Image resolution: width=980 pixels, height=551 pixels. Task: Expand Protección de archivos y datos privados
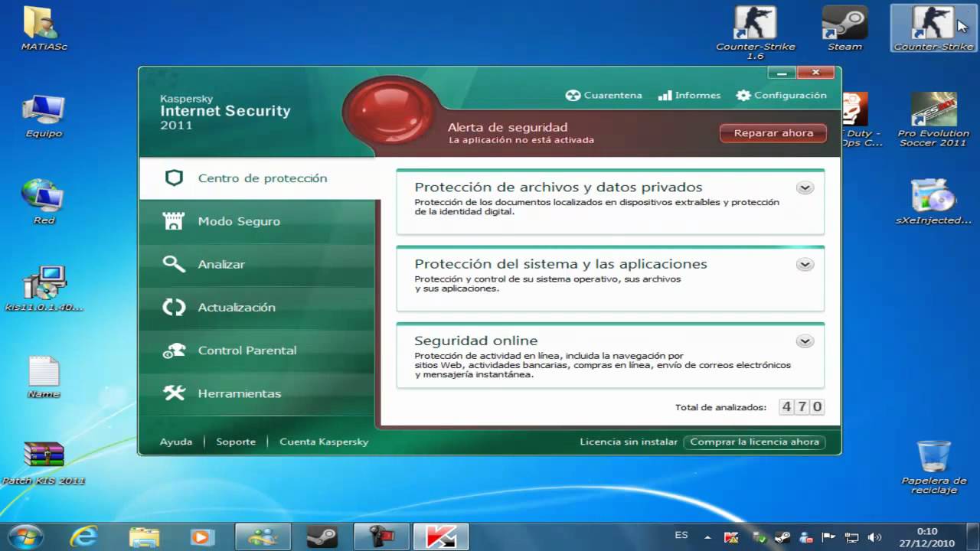click(x=805, y=187)
